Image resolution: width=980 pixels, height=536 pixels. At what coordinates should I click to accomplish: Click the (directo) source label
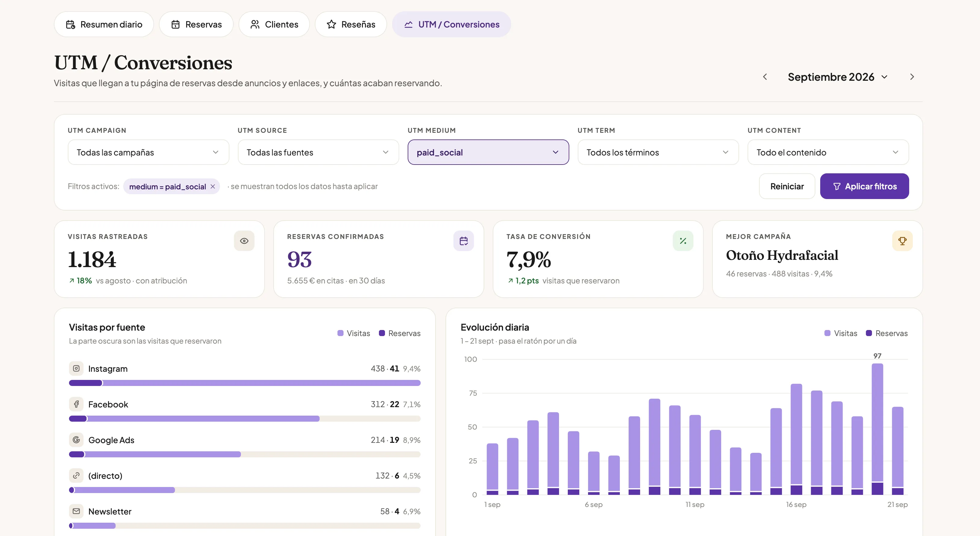(105, 476)
